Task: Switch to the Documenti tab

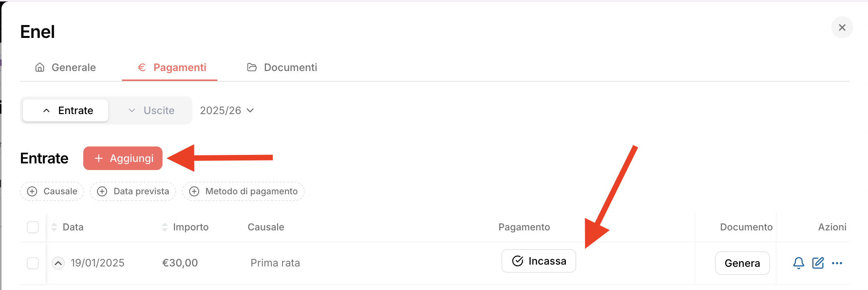Action: 282,67
